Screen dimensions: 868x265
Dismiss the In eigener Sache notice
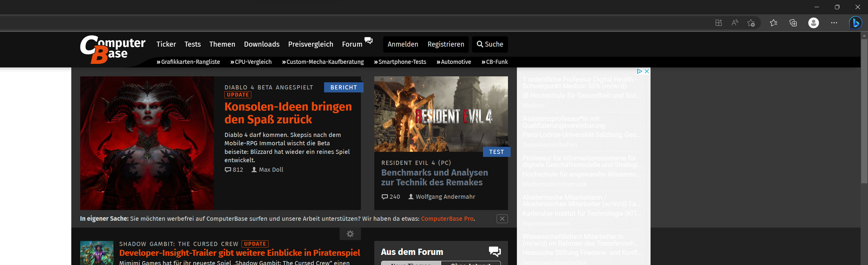502,218
